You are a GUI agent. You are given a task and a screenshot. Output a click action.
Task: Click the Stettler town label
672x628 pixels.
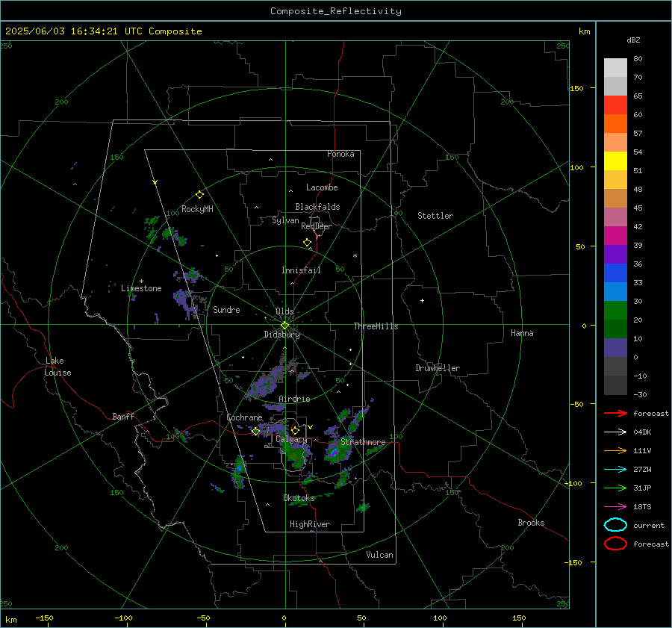[435, 216]
